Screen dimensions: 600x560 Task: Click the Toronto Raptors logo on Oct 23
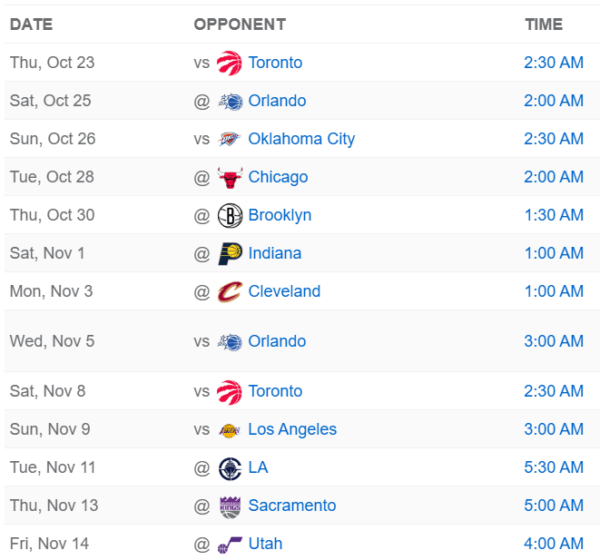point(230,63)
